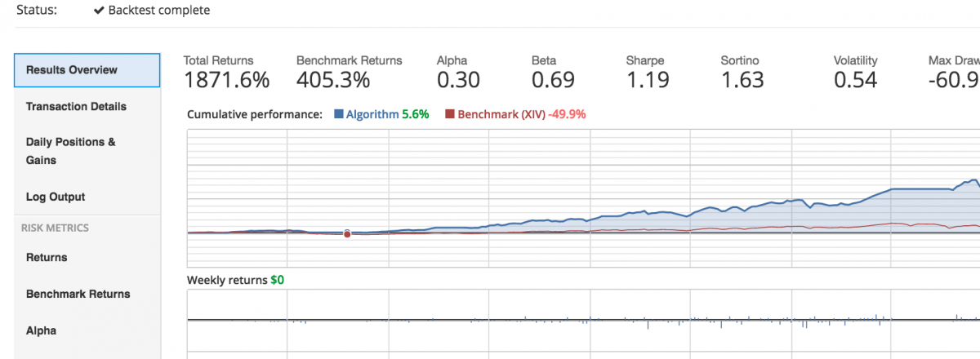Click the Benchmark Returns 405.3% figure

(x=333, y=80)
